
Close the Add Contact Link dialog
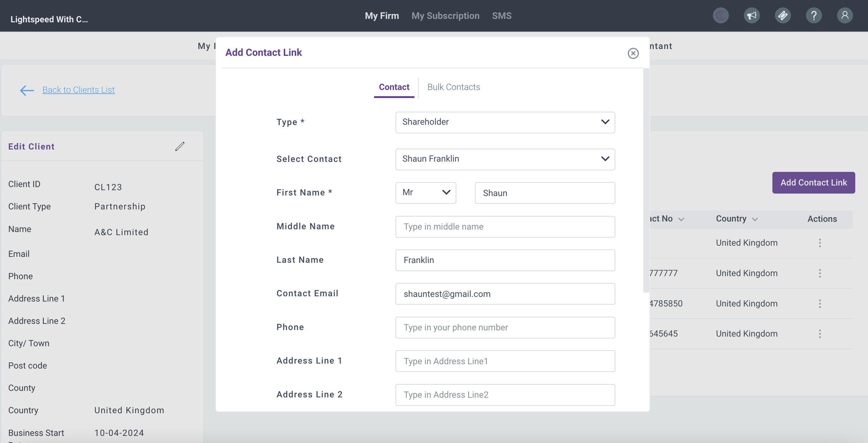[633, 53]
